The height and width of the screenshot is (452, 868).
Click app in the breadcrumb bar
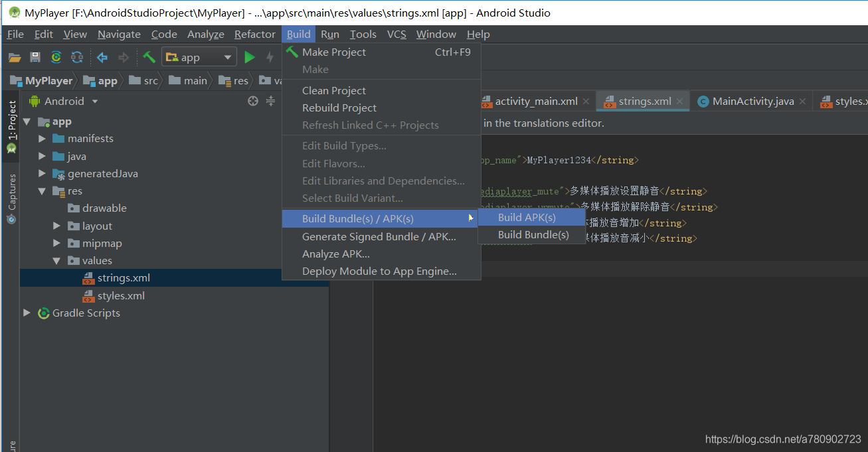pyautogui.click(x=100, y=81)
